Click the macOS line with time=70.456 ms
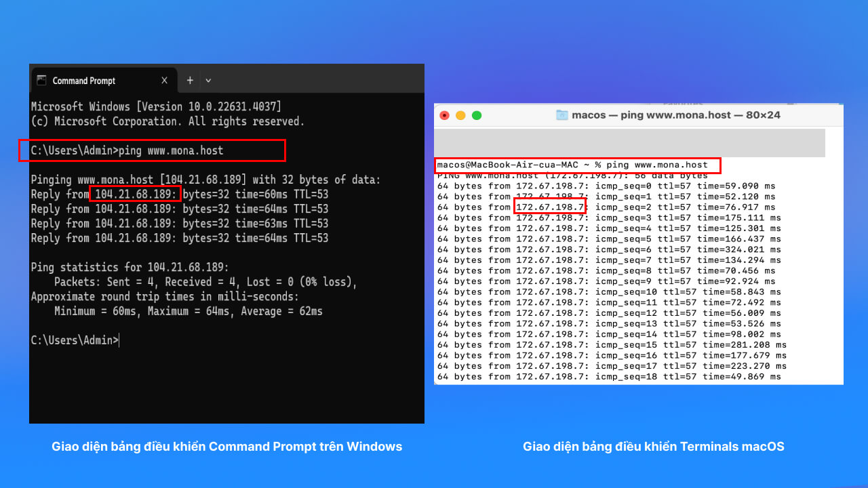The image size is (868, 488). click(x=606, y=270)
